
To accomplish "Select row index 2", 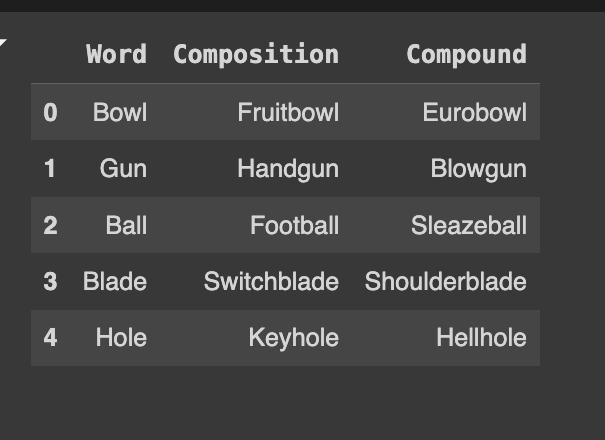I will click(50, 225).
